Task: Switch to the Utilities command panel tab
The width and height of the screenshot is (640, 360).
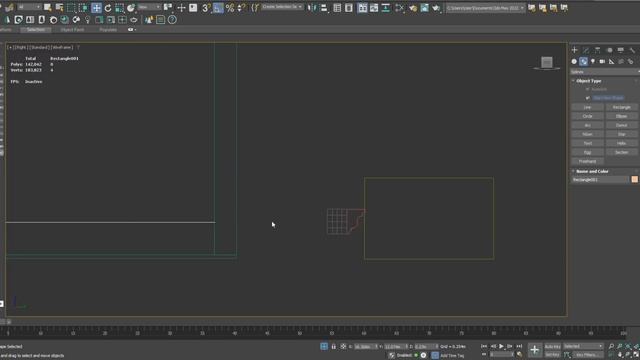Action: [x=632, y=50]
